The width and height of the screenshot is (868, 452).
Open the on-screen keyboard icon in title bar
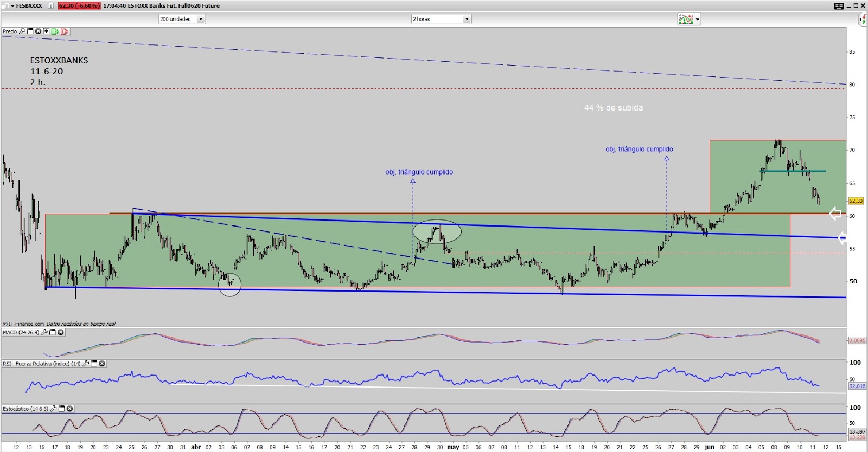point(839,5)
